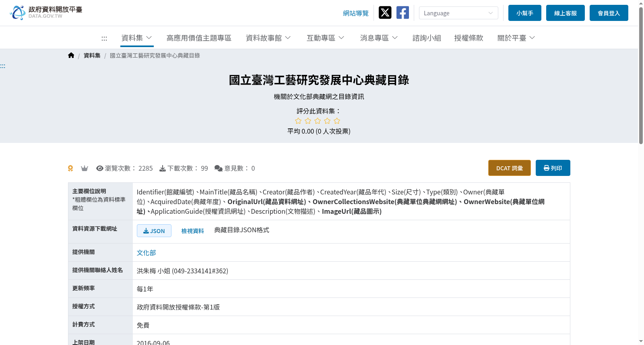Rate dataset one star
Screen dimensions: 644x345
[x=298, y=121]
